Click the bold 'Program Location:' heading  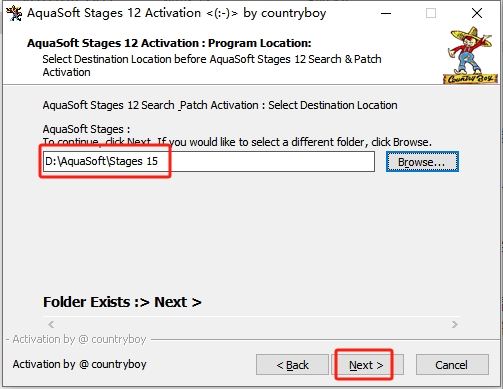pos(260,43)
